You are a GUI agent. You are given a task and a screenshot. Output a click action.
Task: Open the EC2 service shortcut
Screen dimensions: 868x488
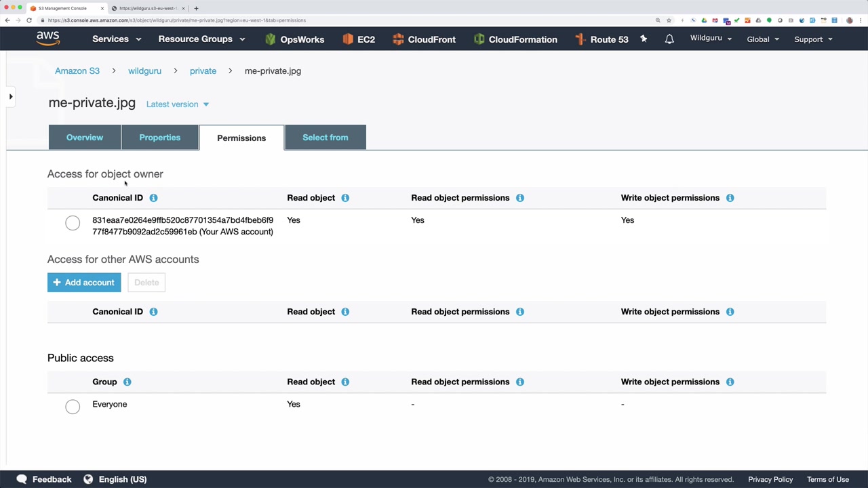(x=359, y=39)
